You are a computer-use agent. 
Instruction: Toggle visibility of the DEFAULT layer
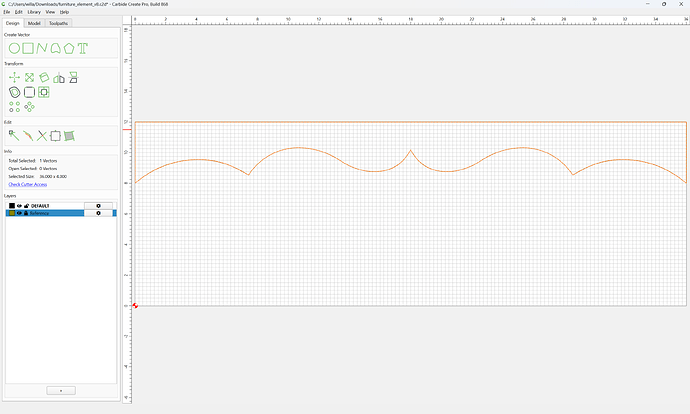[x=19, y=206]
